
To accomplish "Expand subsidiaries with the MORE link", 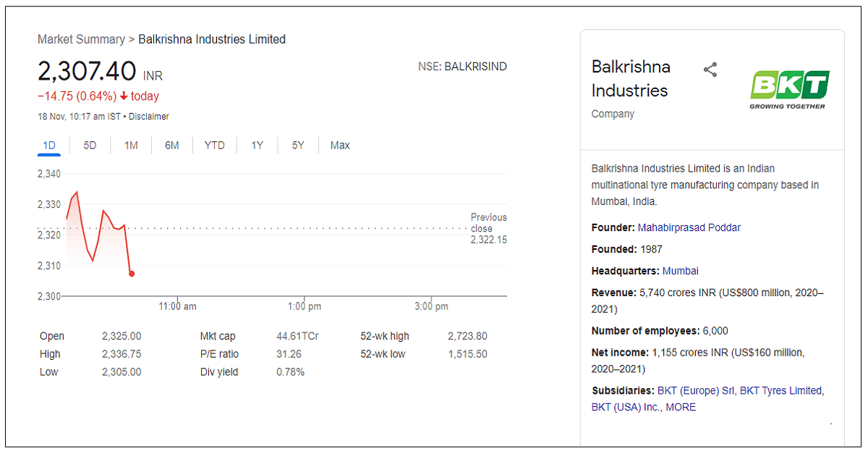I will [681, 407].
